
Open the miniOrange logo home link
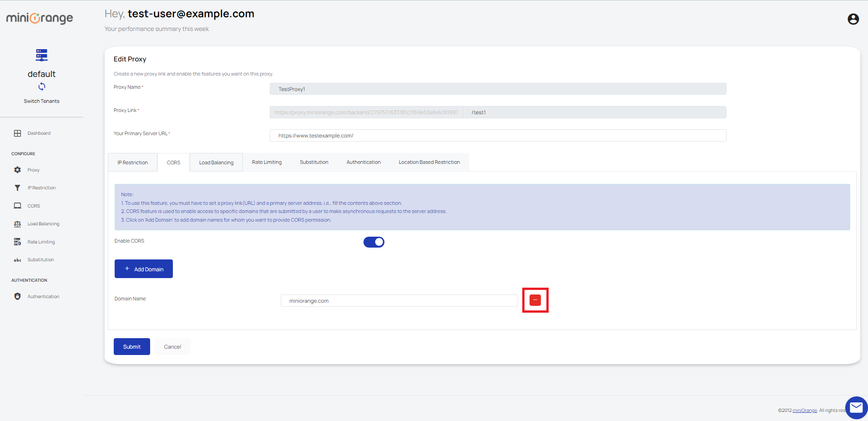pyautogui.click(x=40, y=18)
